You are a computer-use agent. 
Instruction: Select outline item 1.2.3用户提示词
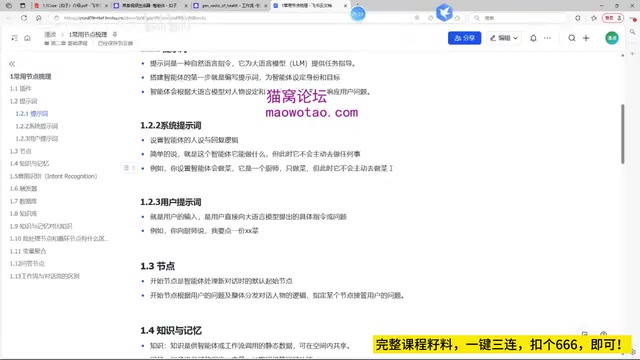tap(37, 139)
